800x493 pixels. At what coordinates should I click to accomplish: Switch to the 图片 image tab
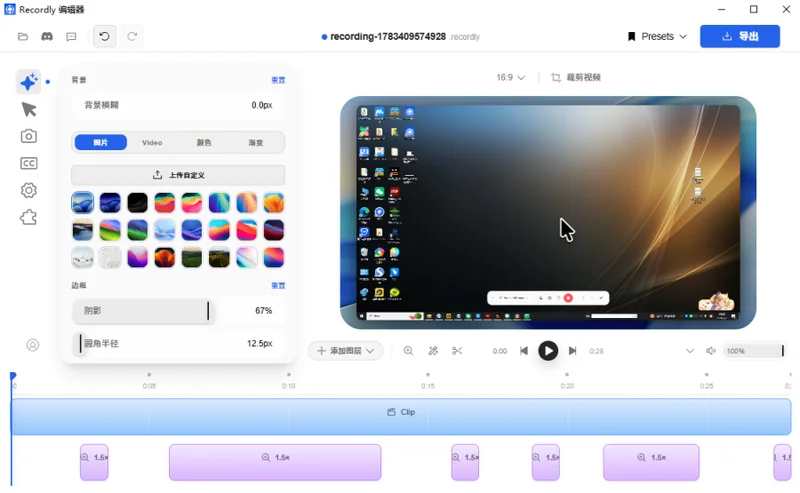101,142
